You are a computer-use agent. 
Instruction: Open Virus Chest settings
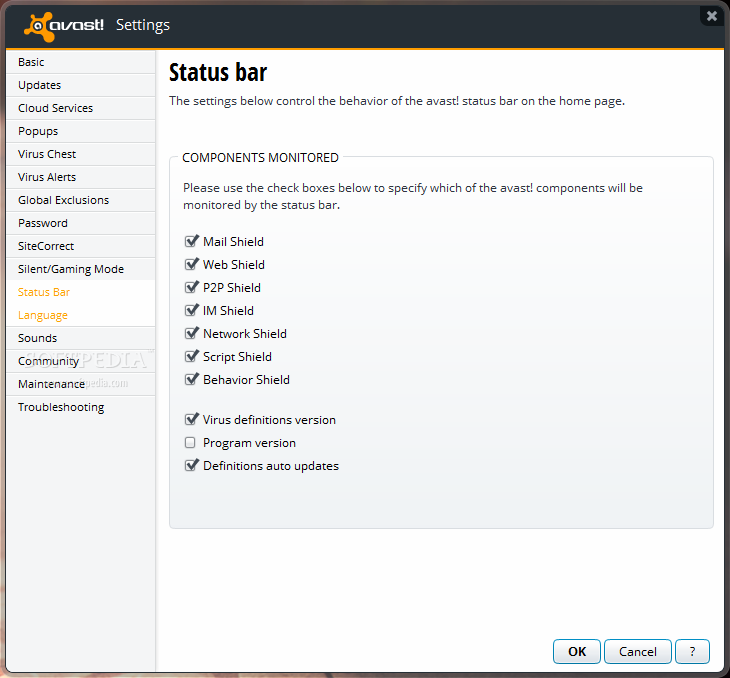[81, 154]
